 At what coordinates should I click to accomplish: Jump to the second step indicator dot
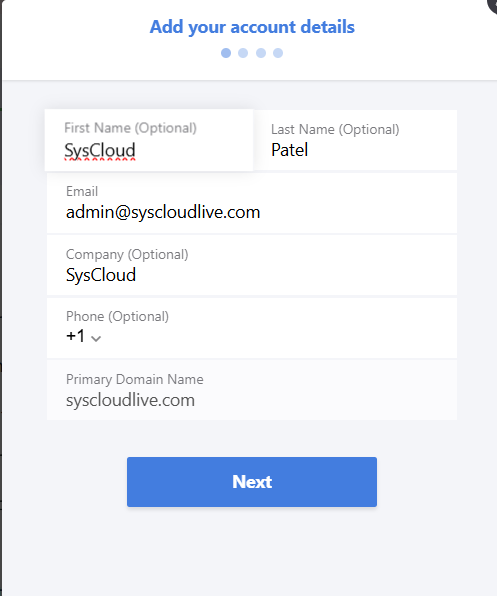coord(243,53)
